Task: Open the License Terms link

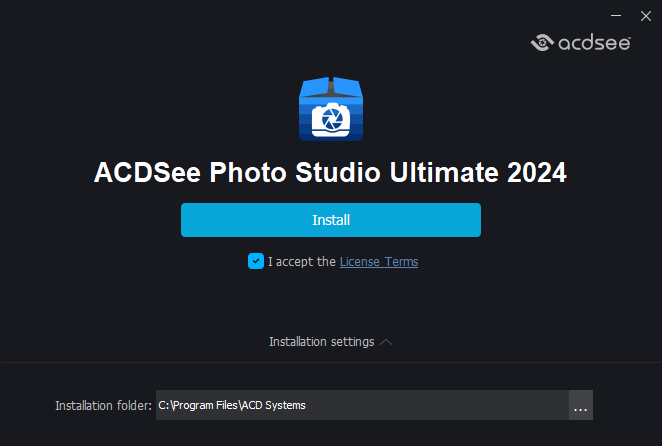Action: pos(379,262)
